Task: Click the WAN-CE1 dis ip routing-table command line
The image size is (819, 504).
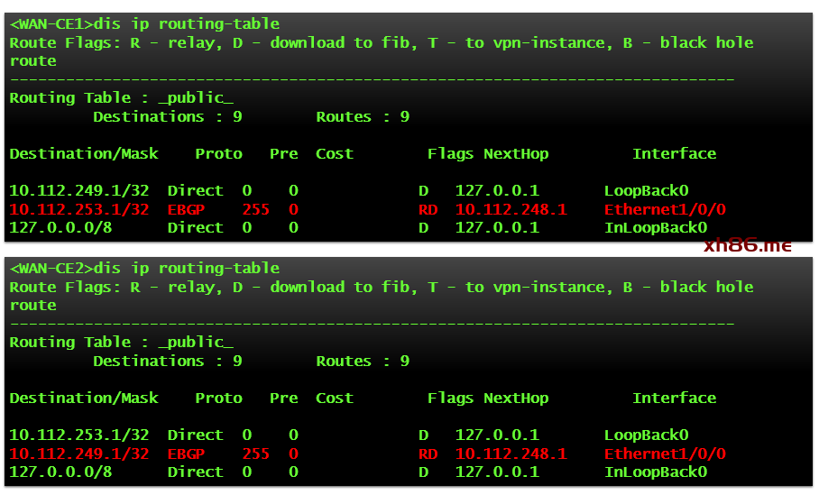Action: 144,24
